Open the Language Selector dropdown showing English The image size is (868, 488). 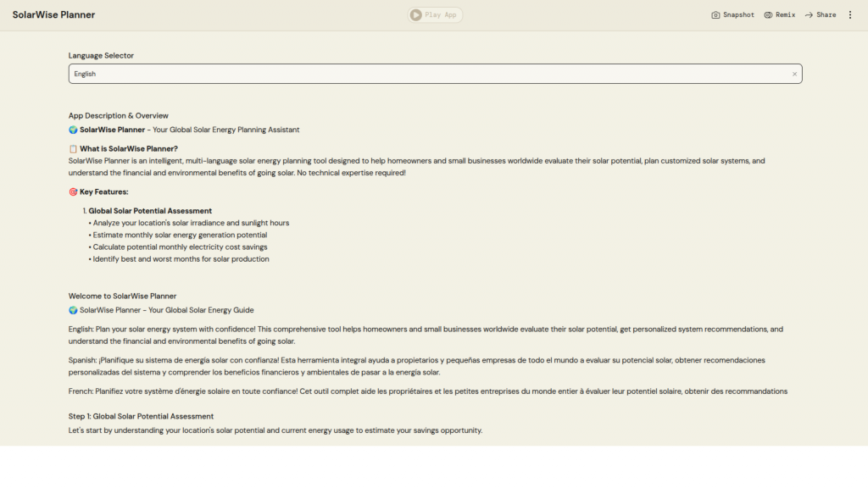[424, 75]
